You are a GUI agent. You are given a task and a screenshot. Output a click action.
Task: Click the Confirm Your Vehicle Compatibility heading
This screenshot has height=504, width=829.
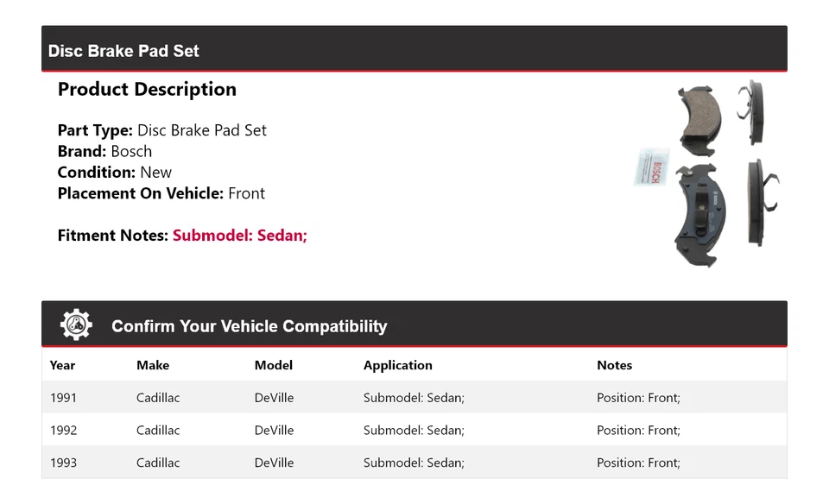249,326
